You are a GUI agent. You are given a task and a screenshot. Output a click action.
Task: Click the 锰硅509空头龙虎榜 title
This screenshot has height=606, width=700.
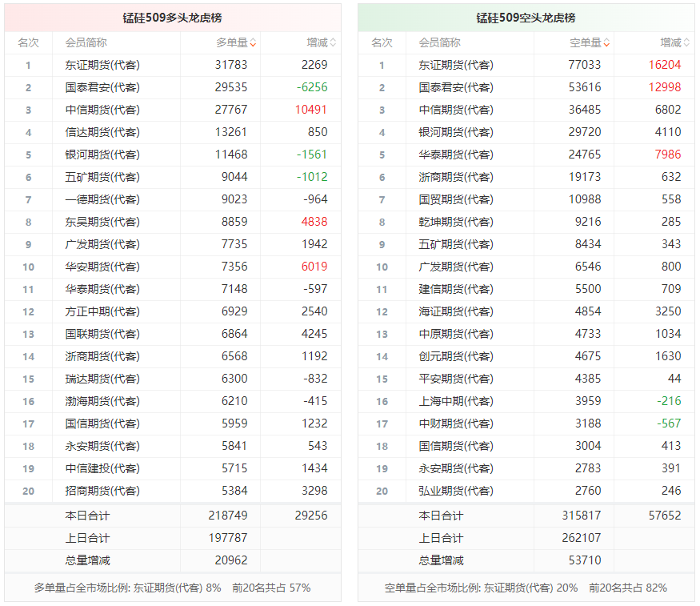click(526, 18)
